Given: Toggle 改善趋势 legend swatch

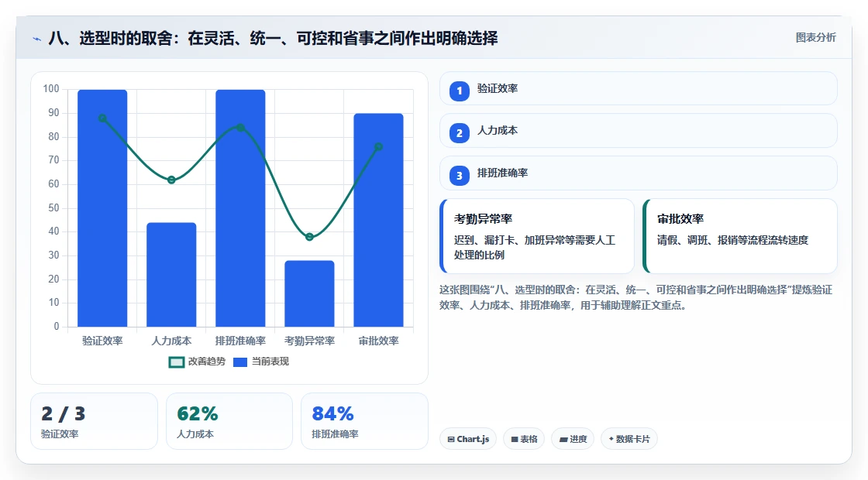Looking at the screenshot, I should (x=176, y=362).
